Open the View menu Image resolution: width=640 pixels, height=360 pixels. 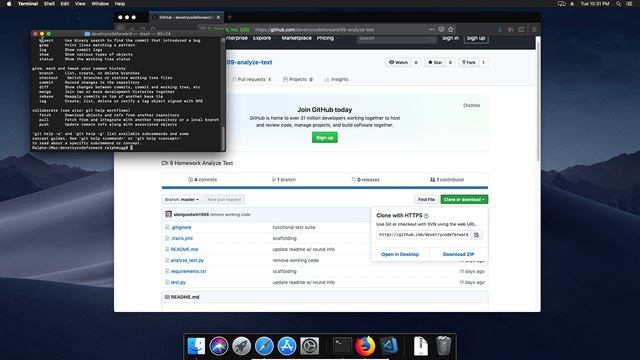point(80,4)
